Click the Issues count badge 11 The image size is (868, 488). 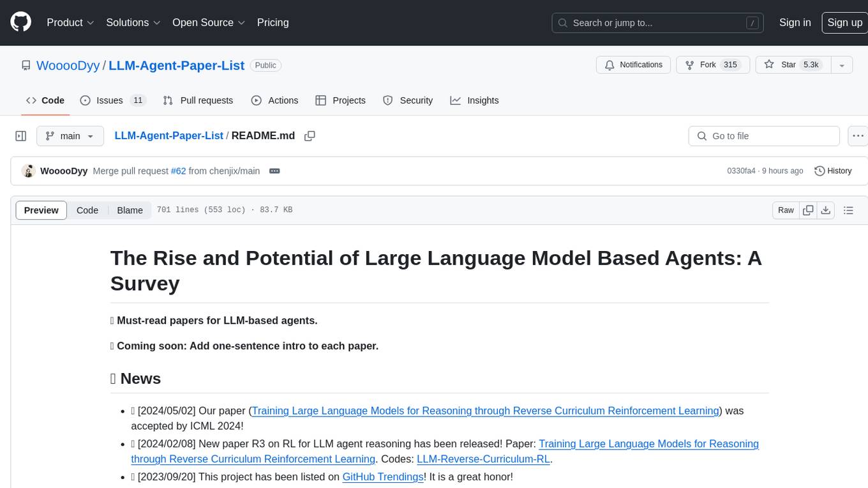click(138, 100)
